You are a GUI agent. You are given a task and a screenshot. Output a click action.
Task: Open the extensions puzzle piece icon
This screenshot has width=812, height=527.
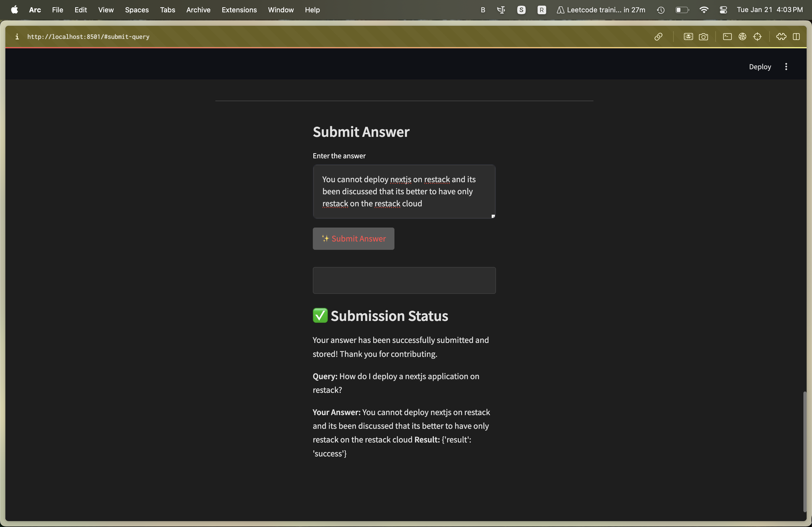coord(781,36)
